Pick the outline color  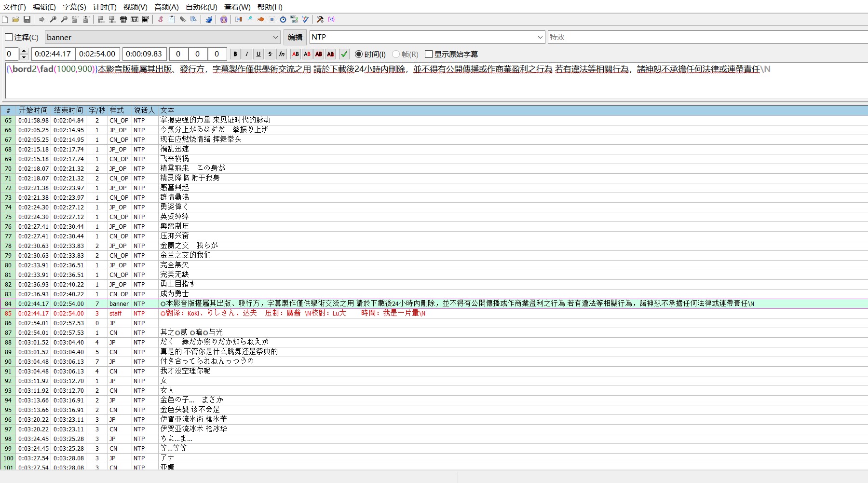click(x=319, y=54)
